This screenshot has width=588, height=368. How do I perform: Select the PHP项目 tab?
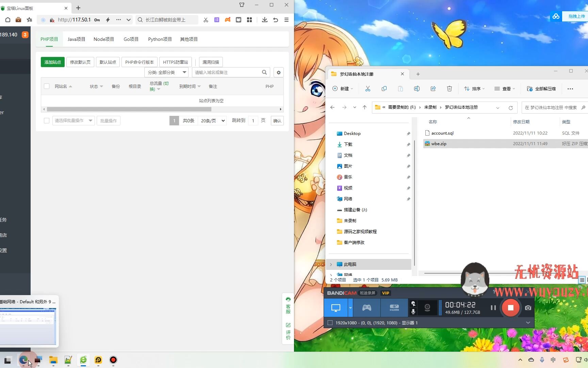(x=49, y=39)
